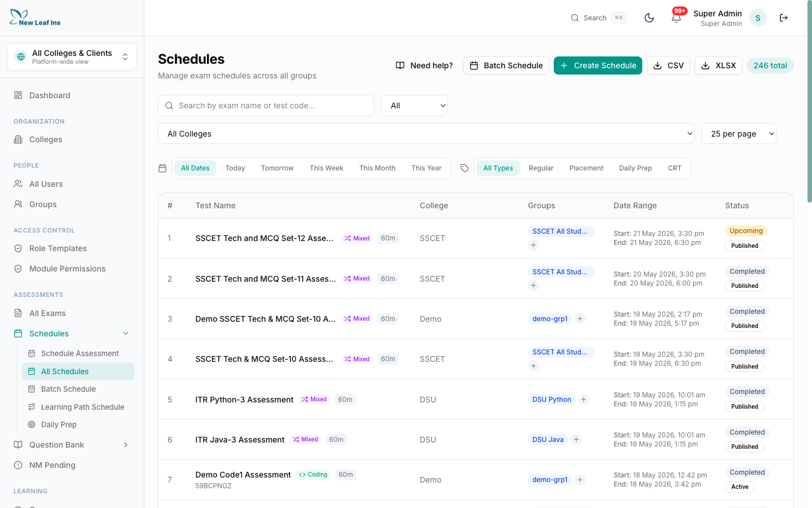Select the Today date filter

pyautogui.click(x=235, y=168)
